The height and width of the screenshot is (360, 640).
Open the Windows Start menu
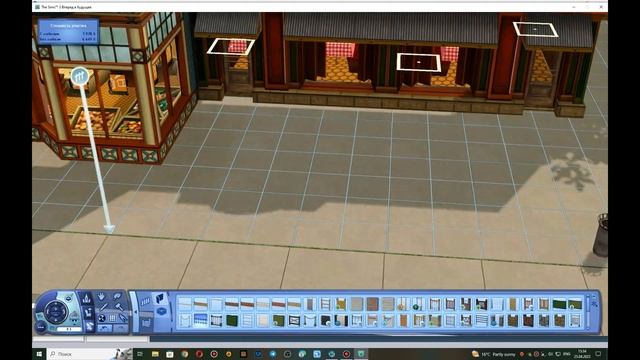39,354
